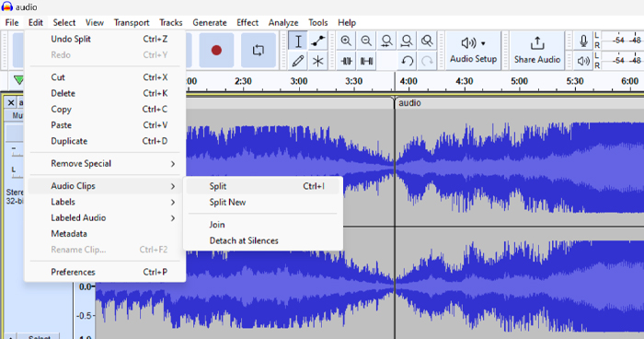Image resolution: width=644 pixels, height=339 pixels.
Task: Choose Detach at Silences
Action: pos(263,240)
